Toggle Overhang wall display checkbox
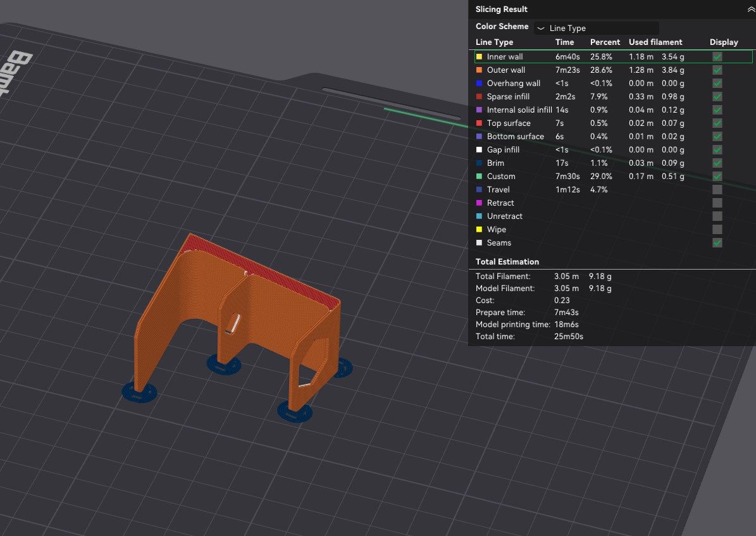Screen dimensions: 756x536 (717, 83)
